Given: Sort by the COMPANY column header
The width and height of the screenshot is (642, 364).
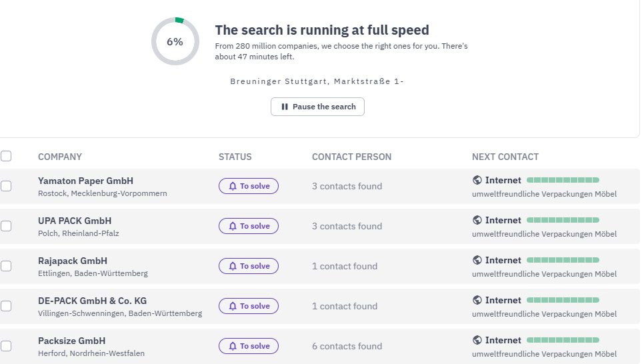Looking at the screenshot, I should [x=60, y=157].
